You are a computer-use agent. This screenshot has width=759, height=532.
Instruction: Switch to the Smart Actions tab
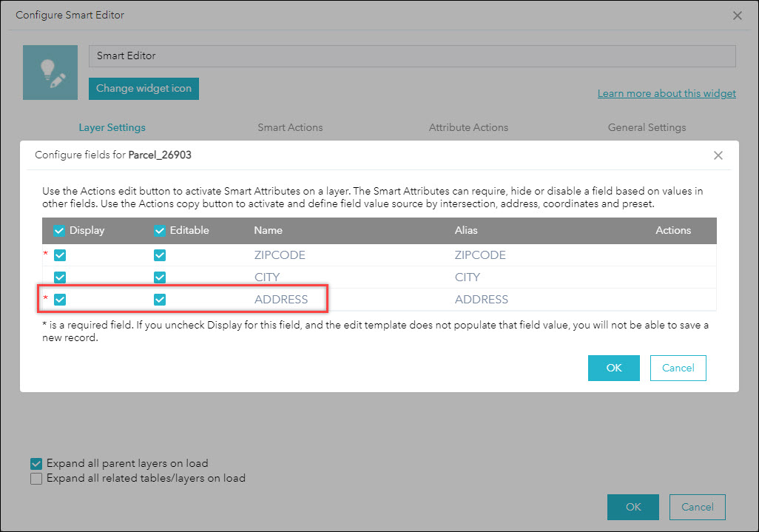[x=290, y=127]
